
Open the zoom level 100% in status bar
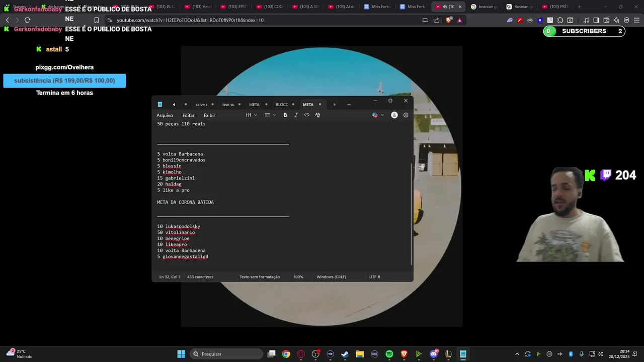click(x=298, y=277)
